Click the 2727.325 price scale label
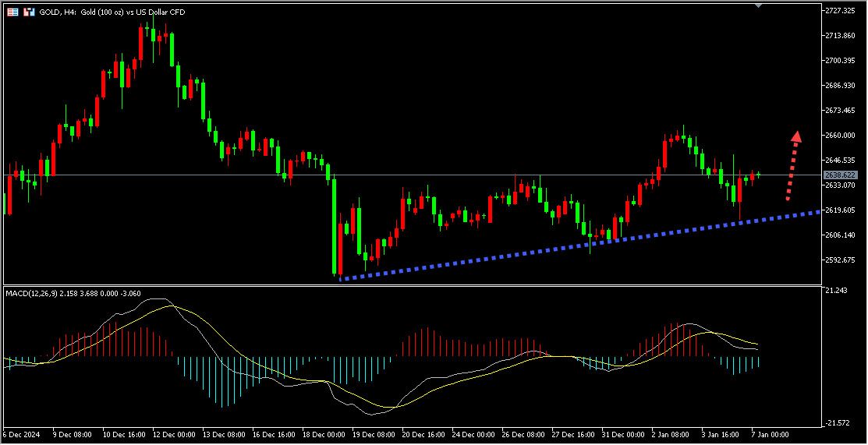The height and width of the screenshot is (445, 868). pyautogui.click(x=841, y=11)
